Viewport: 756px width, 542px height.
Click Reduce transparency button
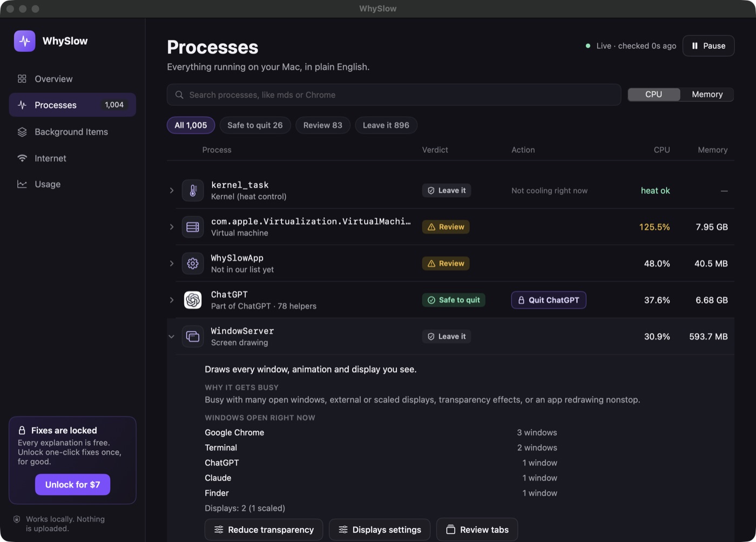click(264, 530)
